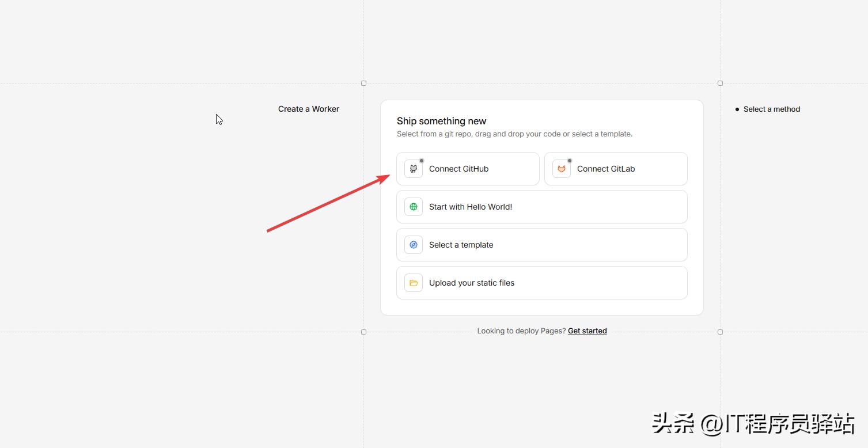Follow the Get started link for Pages
The height and width of the screenshot is (448, 868).
587,331
